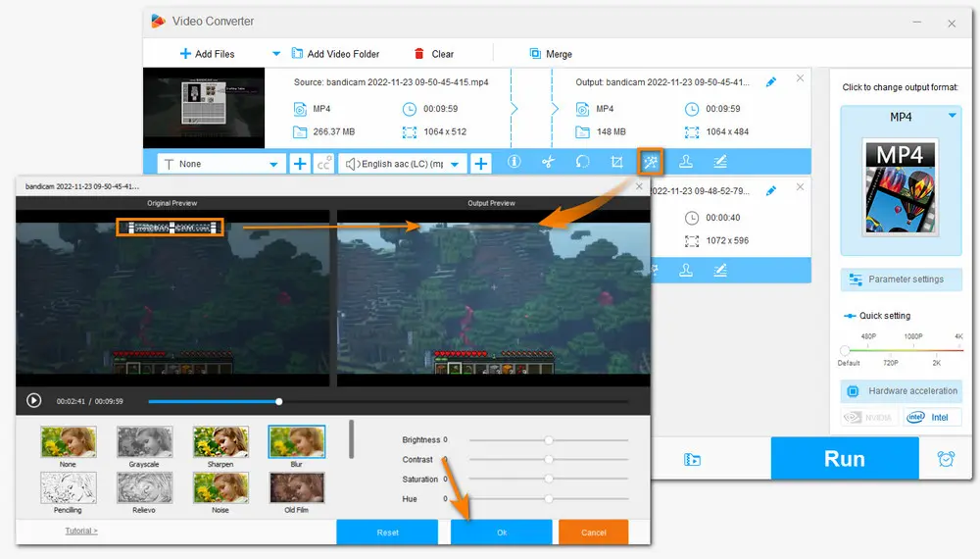Select the crop tool icon
The width and height of the screenshot is (980, 559).
point(616,162)
